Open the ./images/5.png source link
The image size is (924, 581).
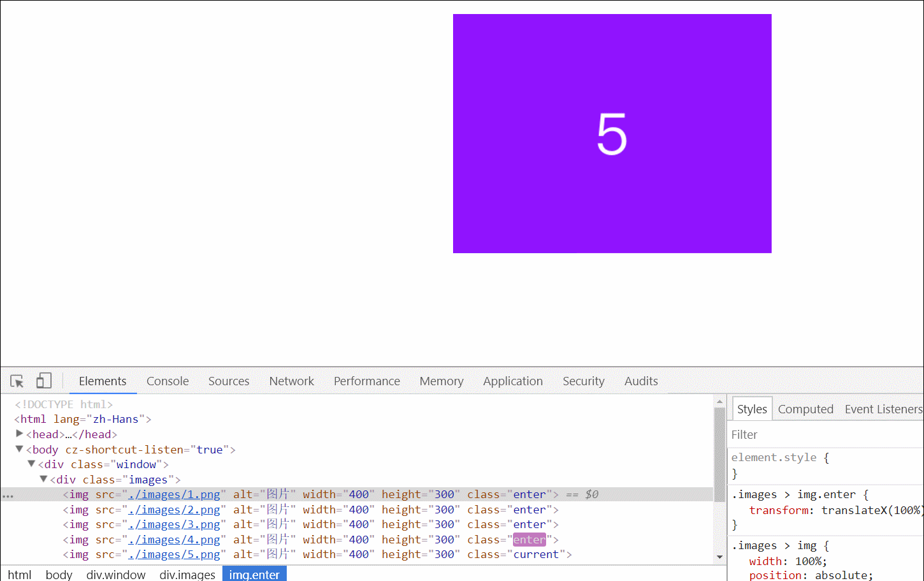(175, 554)
